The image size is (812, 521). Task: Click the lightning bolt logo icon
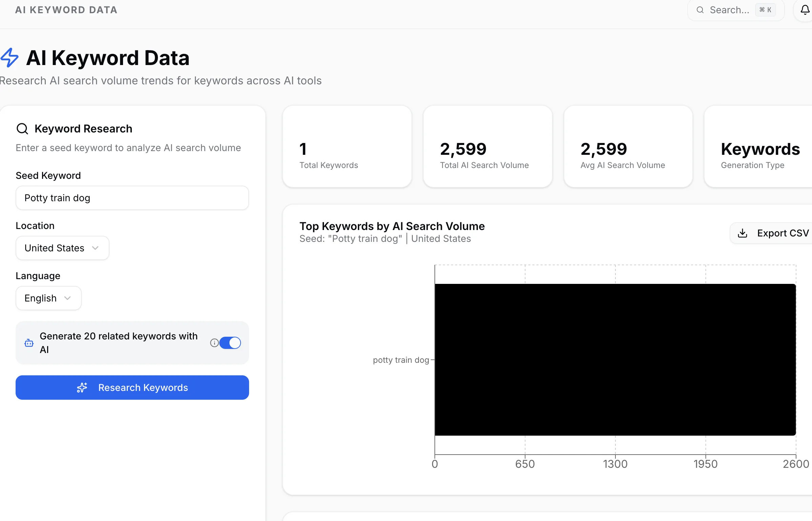click(x=9, y=58)
